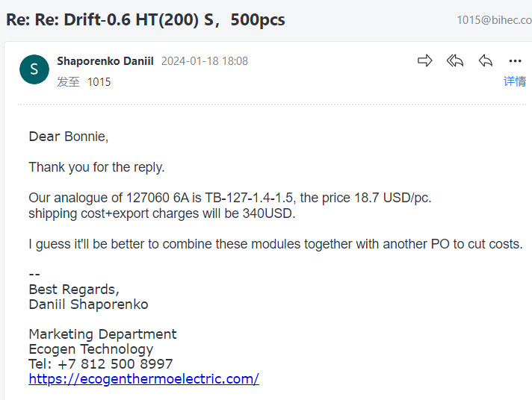Viewport: 532px width, 400px height.
Task: Open the ecogenthermoelectric.com link
Action: (x=144, y=378)
